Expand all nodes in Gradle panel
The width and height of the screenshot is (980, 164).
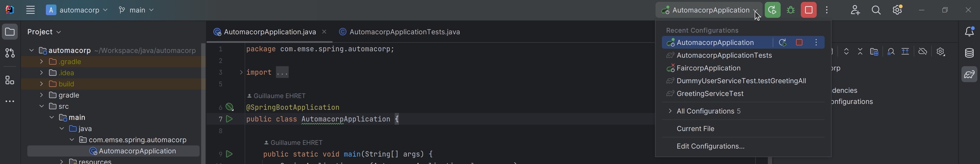point(846,52)
